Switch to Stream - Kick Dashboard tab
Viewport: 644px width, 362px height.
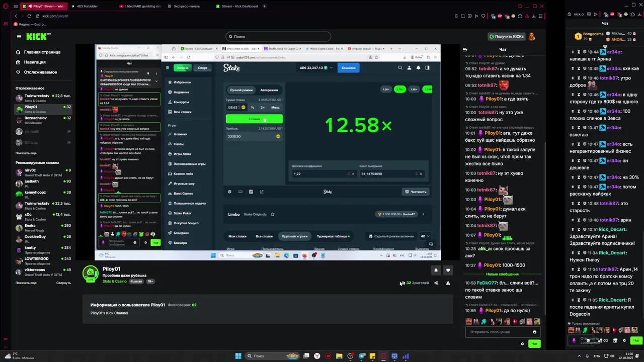point(236,6)
